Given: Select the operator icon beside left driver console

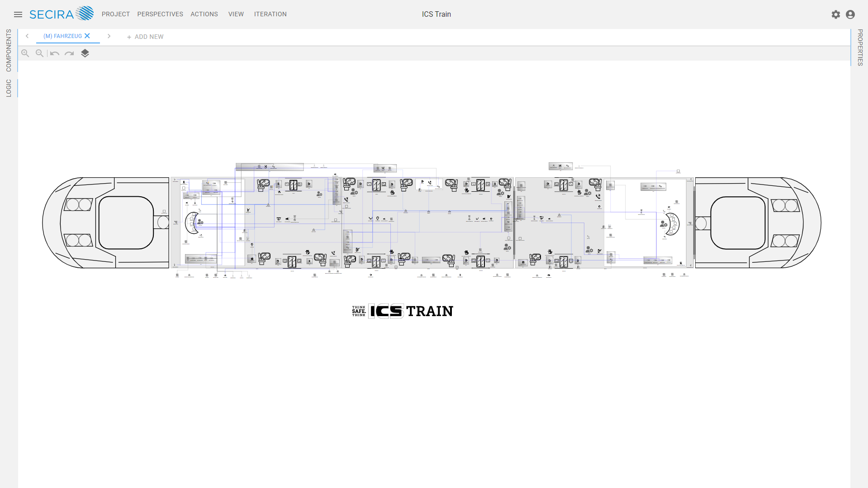Looking at the screenshot, I should 200,222.
